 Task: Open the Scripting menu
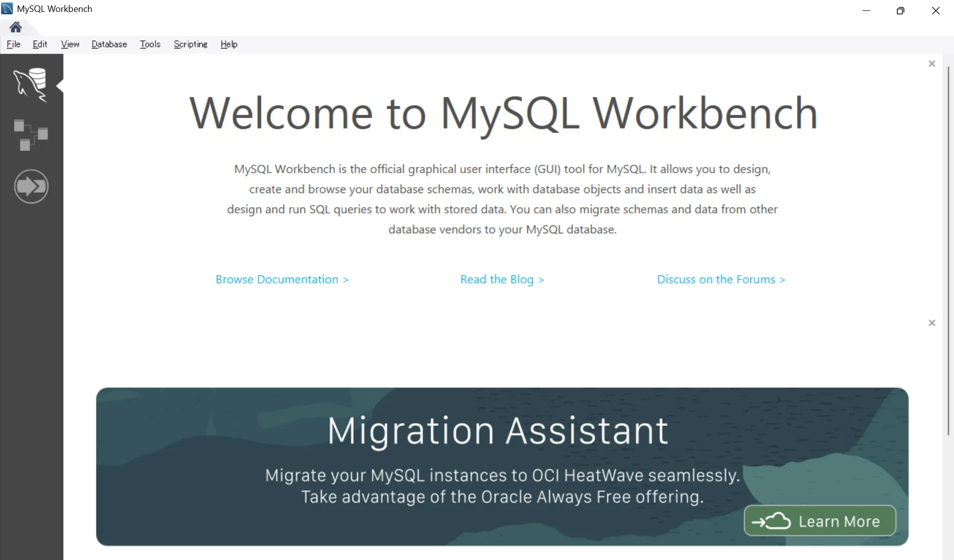click(191, 44)
